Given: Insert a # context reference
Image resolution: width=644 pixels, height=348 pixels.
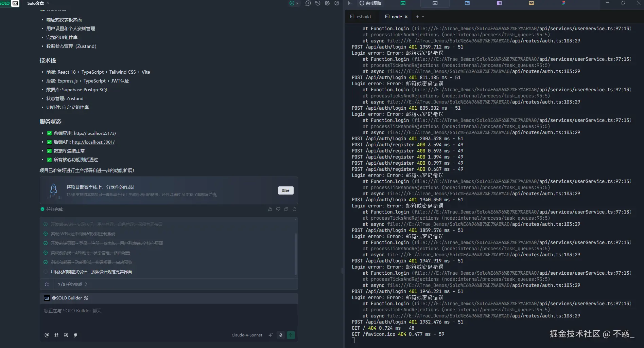Looking at the screenshot, I should [56, 335].
